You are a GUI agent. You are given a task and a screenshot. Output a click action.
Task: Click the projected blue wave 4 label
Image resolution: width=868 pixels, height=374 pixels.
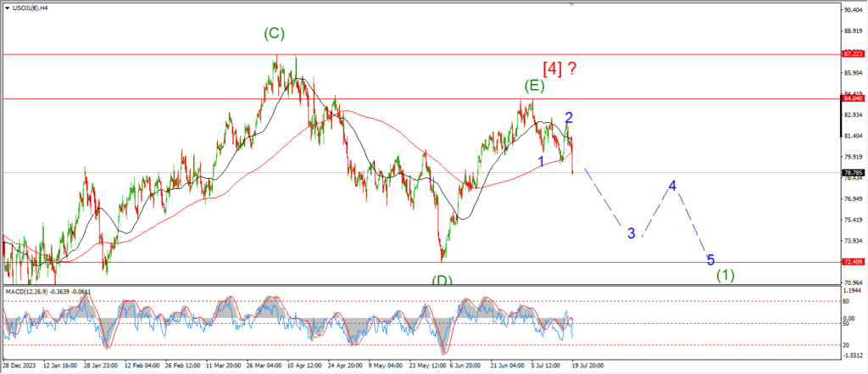point(672,186)
